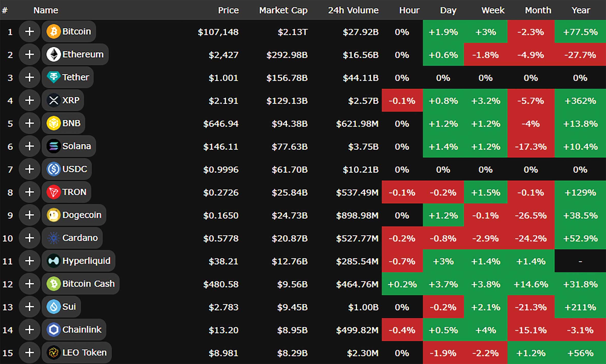Sort table by Market Cap column
606x364 pixels.
tap(283, 10)
